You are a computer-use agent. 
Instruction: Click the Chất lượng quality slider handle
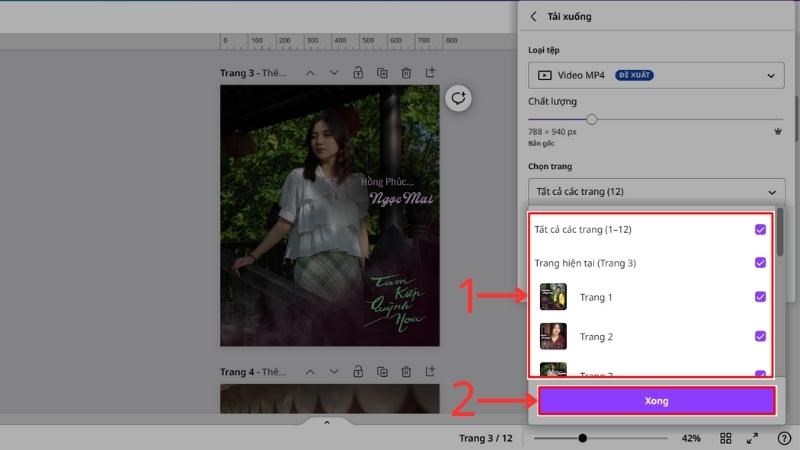[592, 119]
